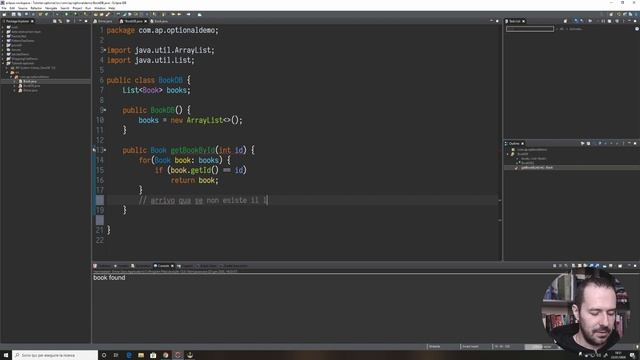Screen dimensions: 640x360
Task: Open the Search menu
Action: pos(64,8)
